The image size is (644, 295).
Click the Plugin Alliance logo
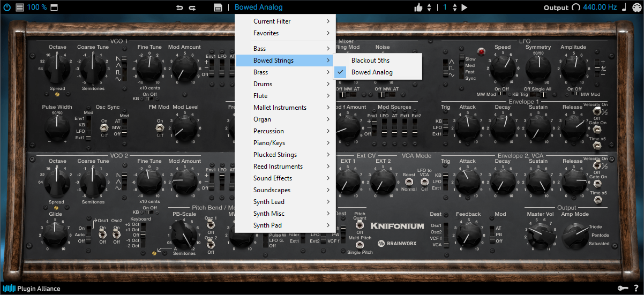(x=32, y=289)
